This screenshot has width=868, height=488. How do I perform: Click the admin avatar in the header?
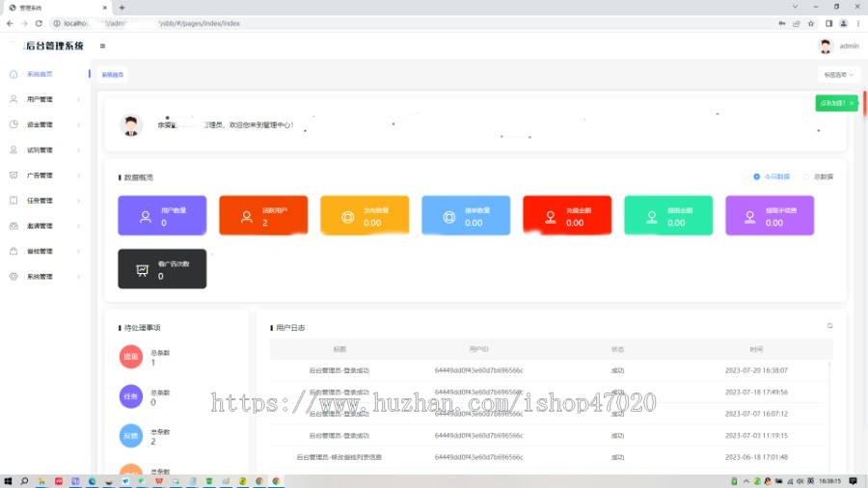(825, 46)
